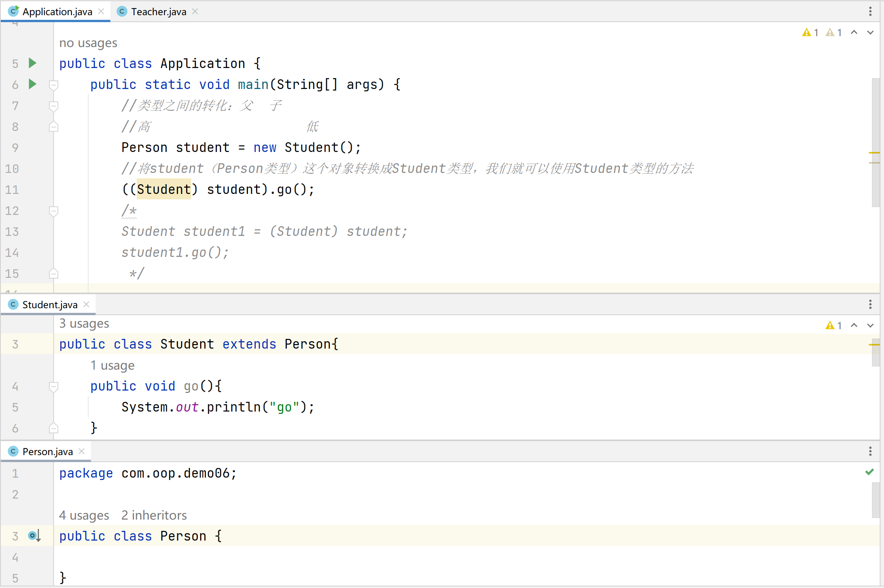884x588 pixels.
Task: Select the Application.java tab
Action: [x=57, y=12]
